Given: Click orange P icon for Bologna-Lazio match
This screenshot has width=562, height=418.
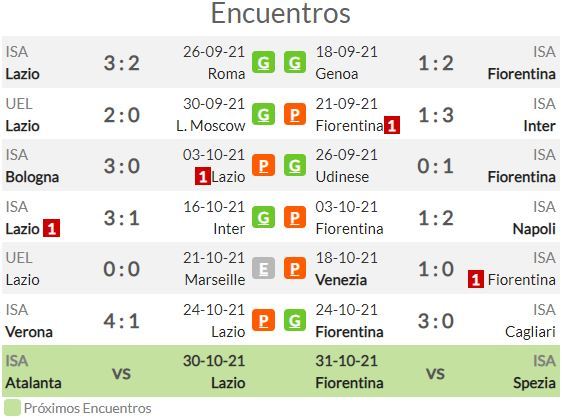Looking at the screenshot, I should tap(263, 165).
